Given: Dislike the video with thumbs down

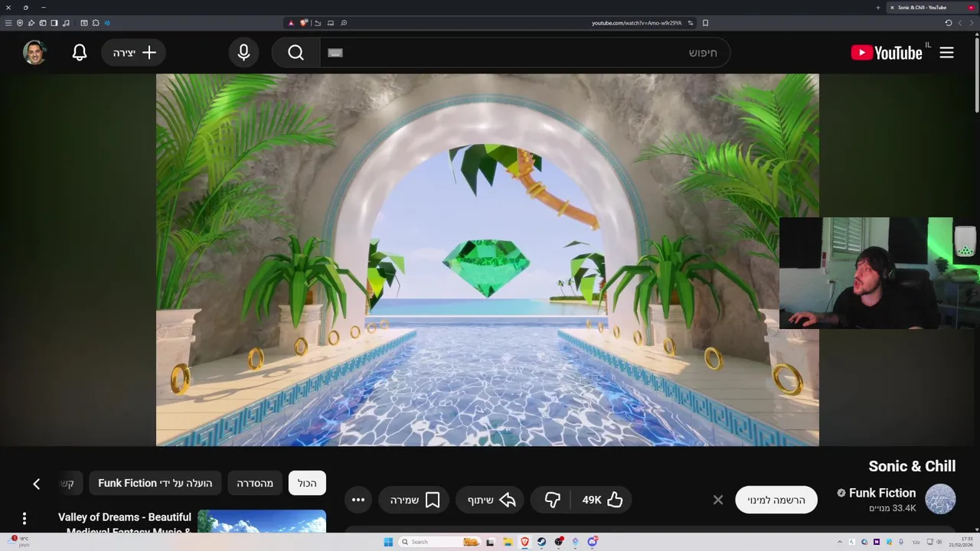Looking at the screenshot, I should tap(552, 500).
